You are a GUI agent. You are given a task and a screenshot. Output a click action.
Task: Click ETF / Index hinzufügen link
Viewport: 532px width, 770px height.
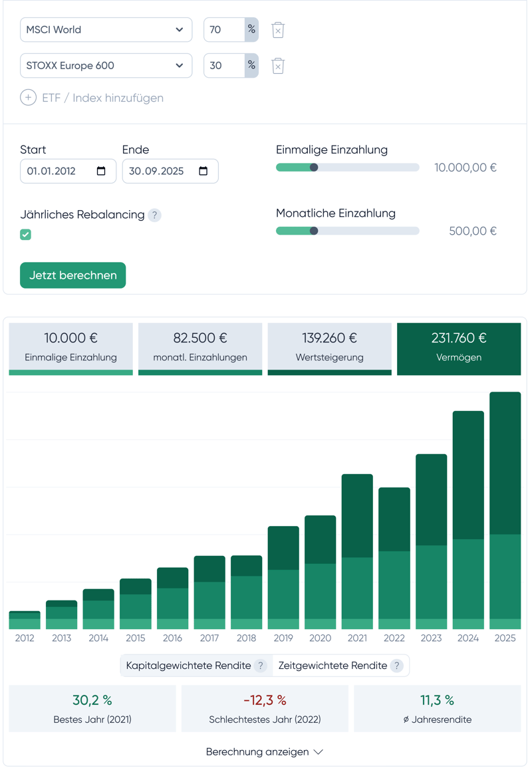coord(102,98)
